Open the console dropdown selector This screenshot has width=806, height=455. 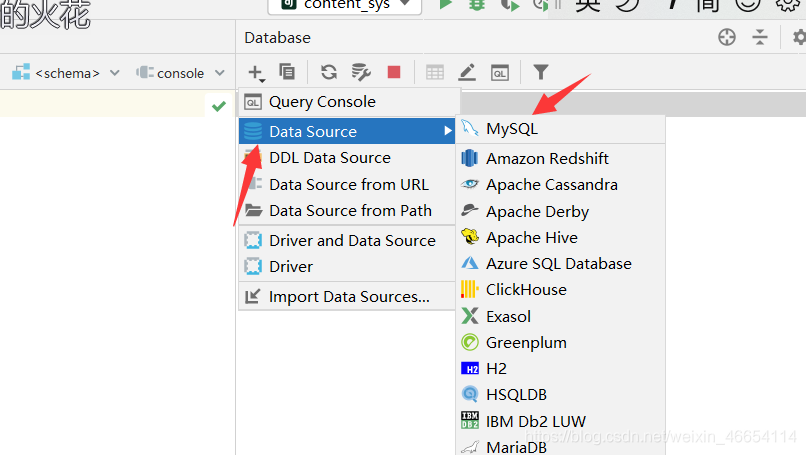tap(180, 73)
